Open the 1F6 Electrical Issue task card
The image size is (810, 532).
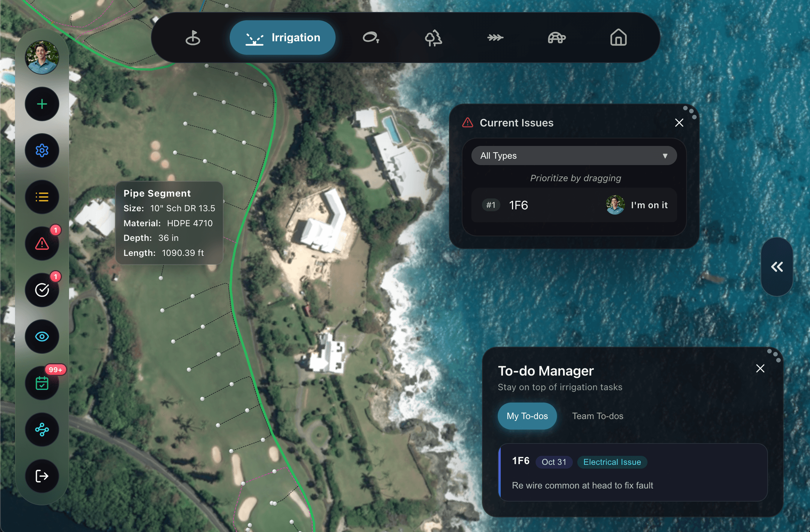[x=633, y=473]
